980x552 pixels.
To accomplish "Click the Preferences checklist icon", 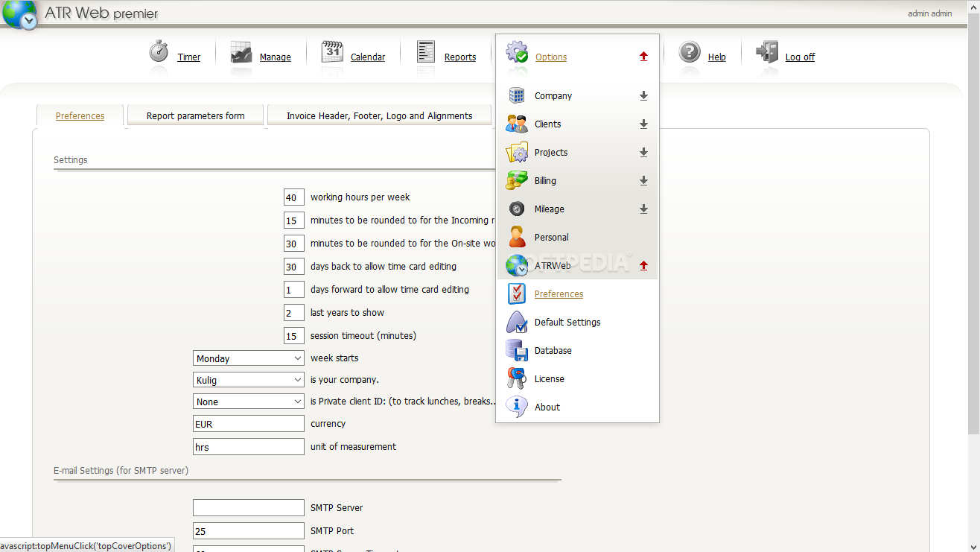I will [x=517, y=294].
